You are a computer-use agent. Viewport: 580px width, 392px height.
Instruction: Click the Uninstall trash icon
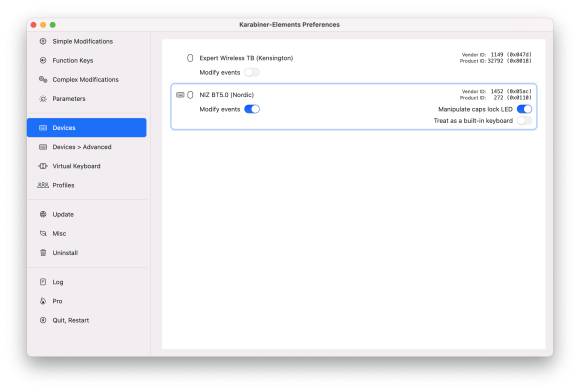(43, 253)
